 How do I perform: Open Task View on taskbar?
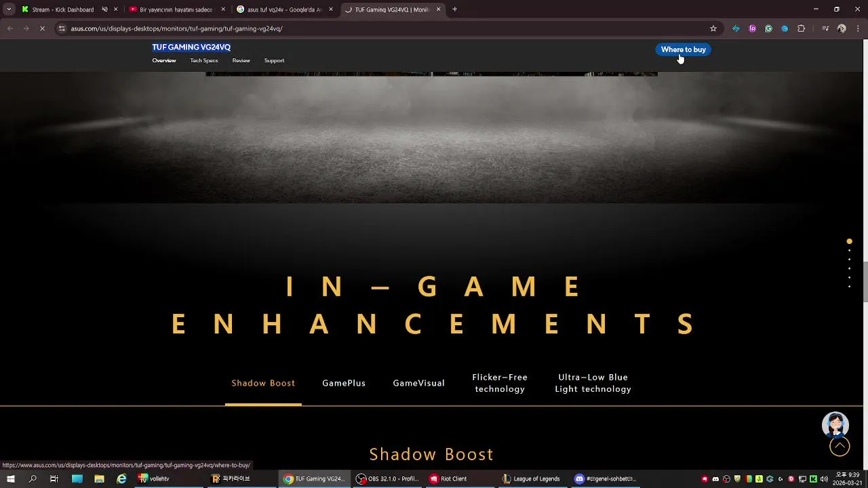point(54,479)
